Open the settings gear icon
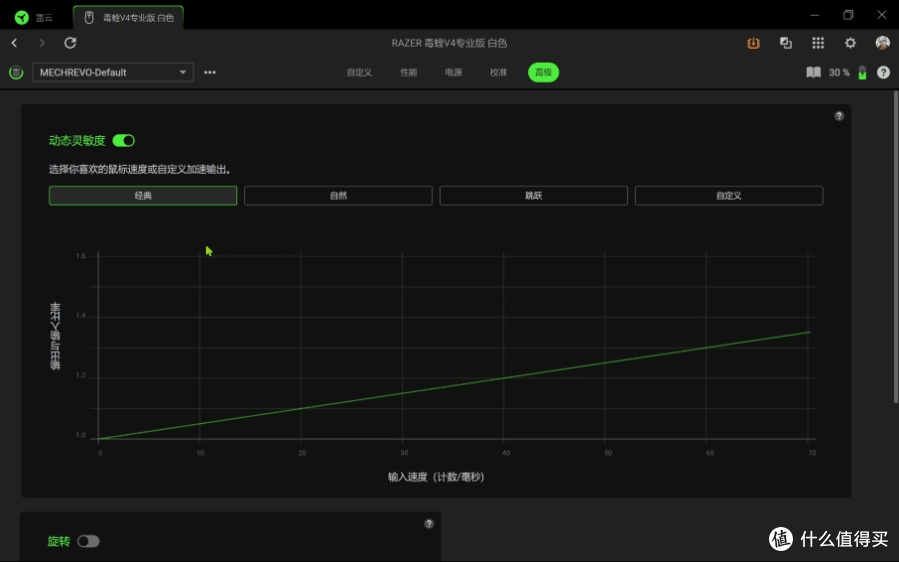This screenshot has height=562, width=899. pyautogui.click(x=850, y=43)
